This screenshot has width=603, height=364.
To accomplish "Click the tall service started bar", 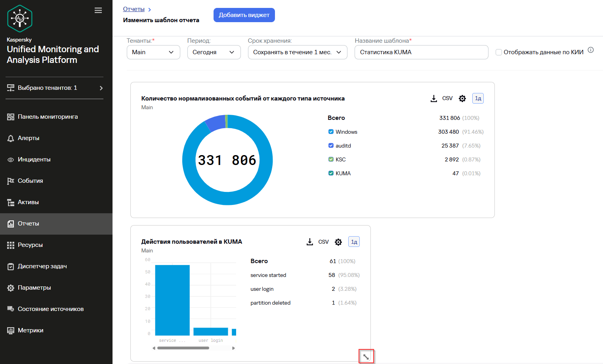I will [172, 300].
